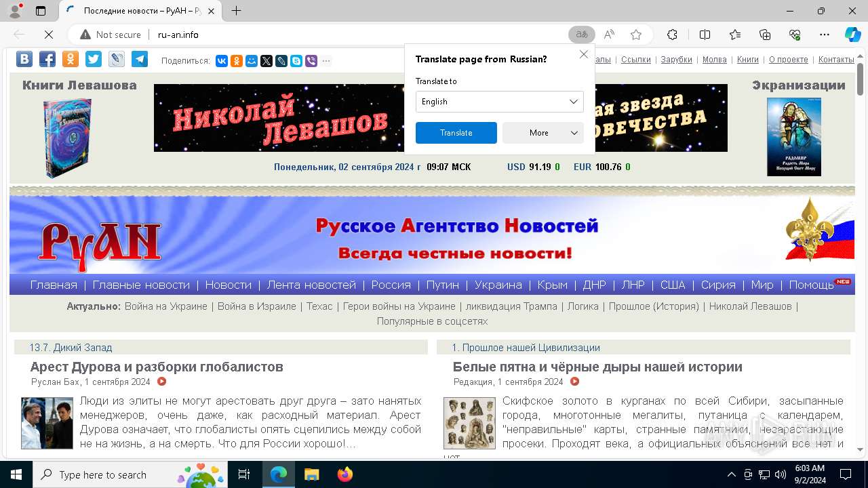Click the translate icon in address bar
Screen dimensions: 868x488
coord(582,35)
